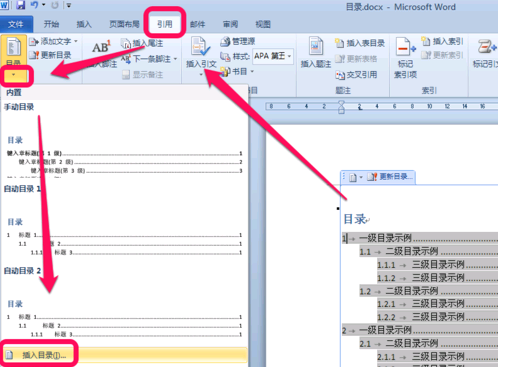The height and width of the screenshot is (367, 509).
Task: Click TOC entry 1.2.1 三级目录示例
Action: point(437,304)
